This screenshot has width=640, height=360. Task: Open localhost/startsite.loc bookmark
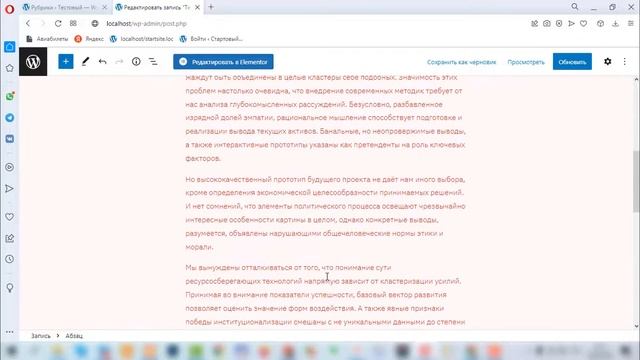tap(142, 39)
